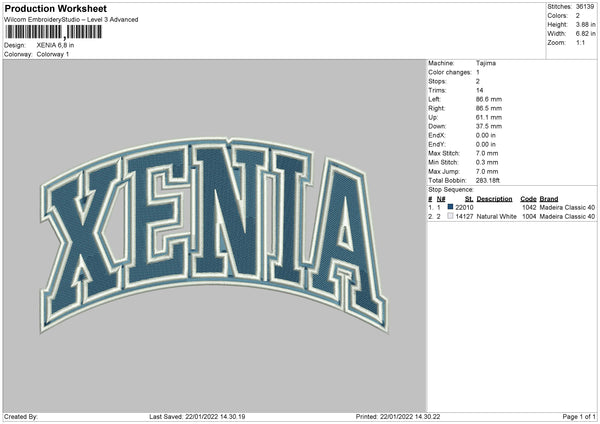Click the Wilcom EmbroideryStudio Level 3 Advanced text
Viewport: 600px width, 424px height.
[71, 20]
